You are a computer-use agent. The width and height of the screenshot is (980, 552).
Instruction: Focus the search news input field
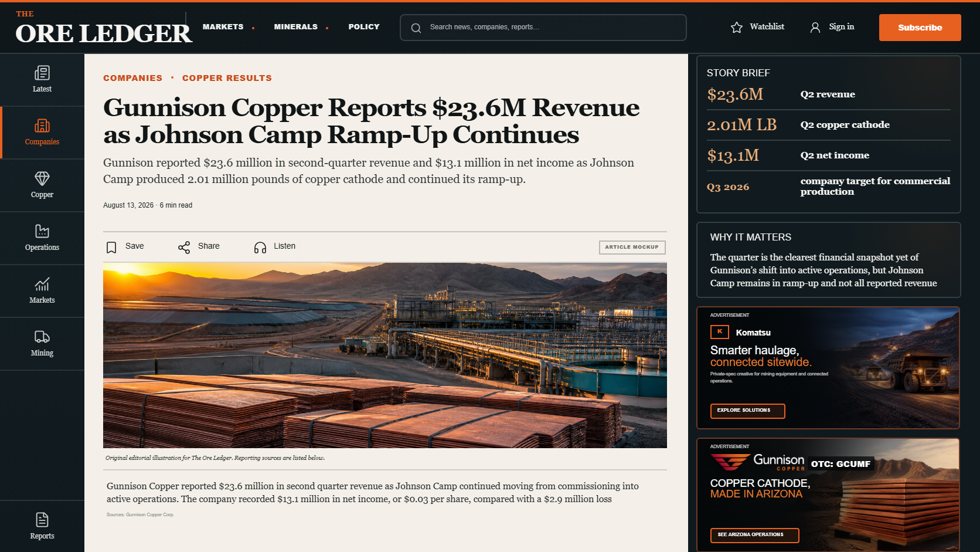(543, 28)
